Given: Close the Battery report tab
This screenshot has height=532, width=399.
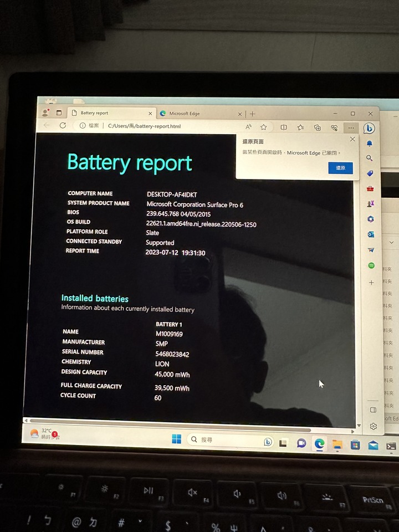Looking at the screenshot, I should [150, 113].
